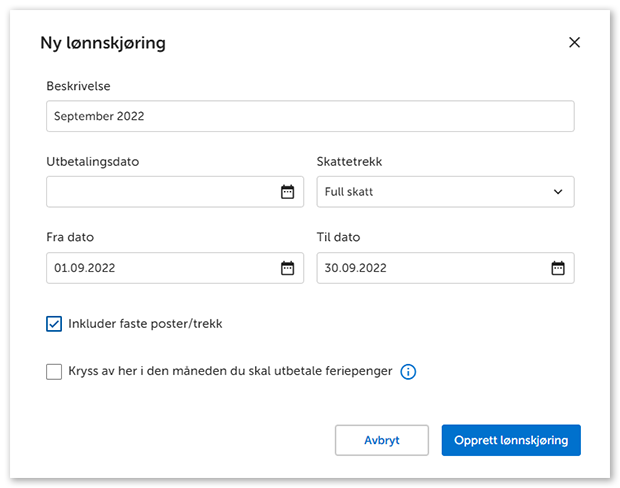Close the Ny lønnskjøring dialog

coord(574,42)
